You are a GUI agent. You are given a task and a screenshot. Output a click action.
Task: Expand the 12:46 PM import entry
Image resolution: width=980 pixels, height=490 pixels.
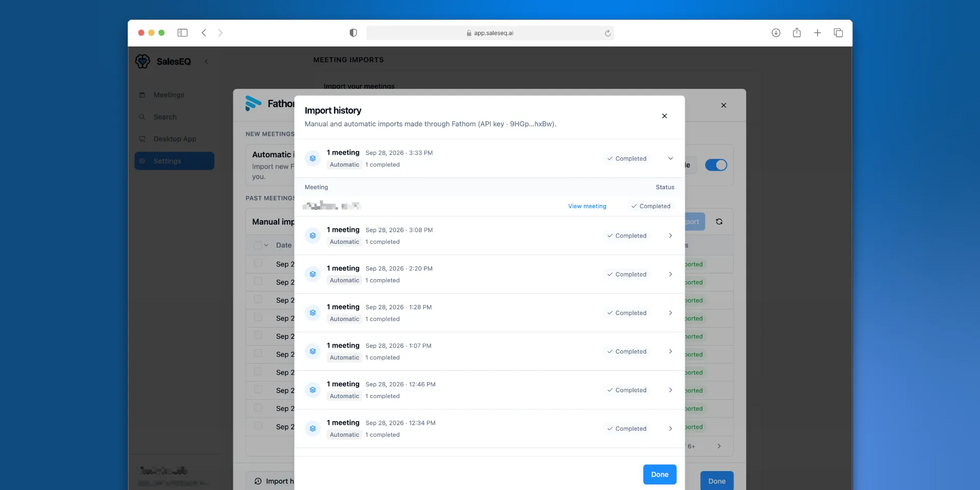click(x=670, y=390)
